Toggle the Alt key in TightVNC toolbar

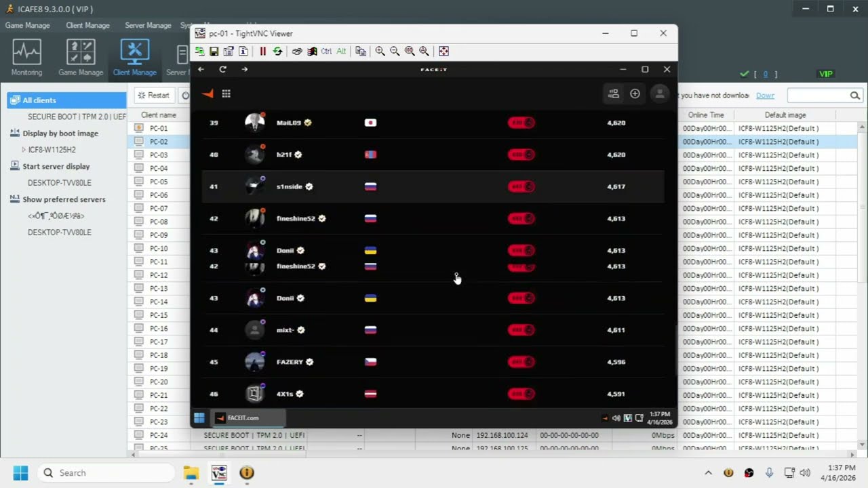click(341, 51)
